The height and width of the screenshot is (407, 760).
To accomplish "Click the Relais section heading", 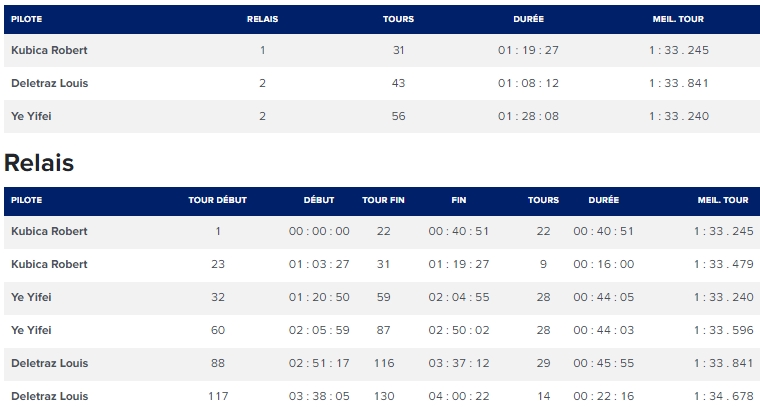I will (39, 163).
